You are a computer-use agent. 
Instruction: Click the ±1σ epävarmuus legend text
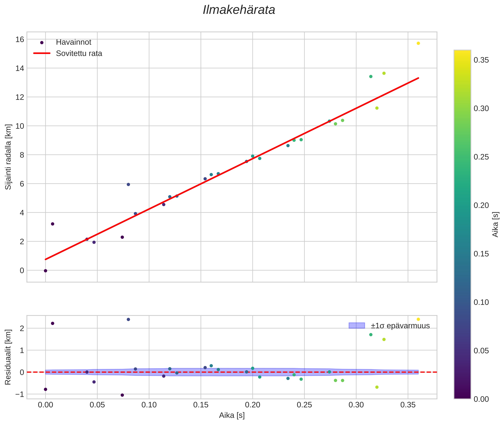tap(400, 326)
